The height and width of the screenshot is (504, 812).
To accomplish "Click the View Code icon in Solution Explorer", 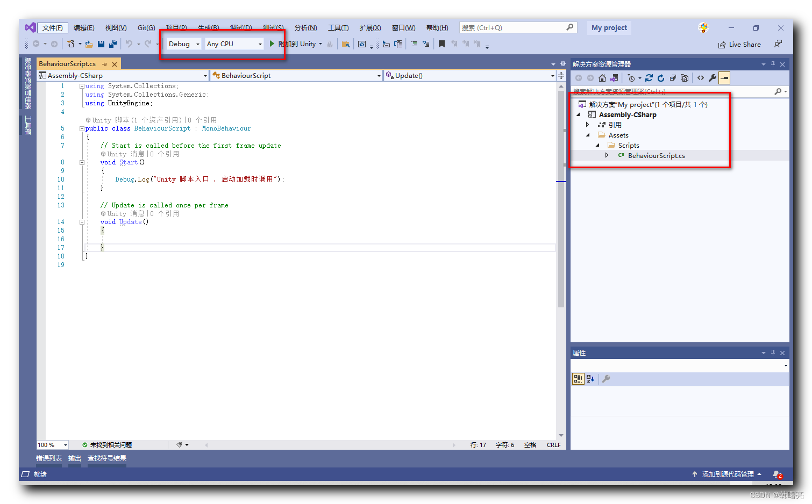I will point(700,78).
